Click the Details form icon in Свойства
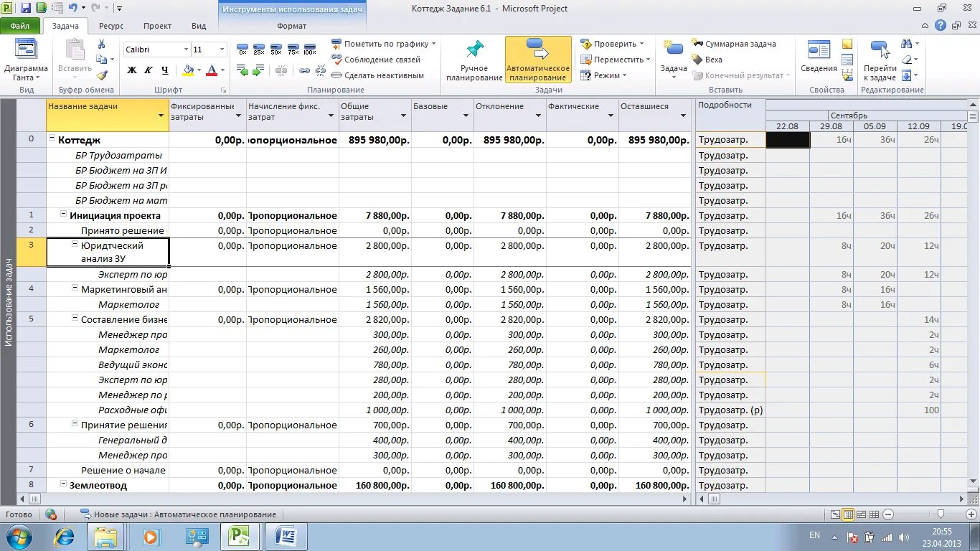The image size is (980, 551). 847,60
